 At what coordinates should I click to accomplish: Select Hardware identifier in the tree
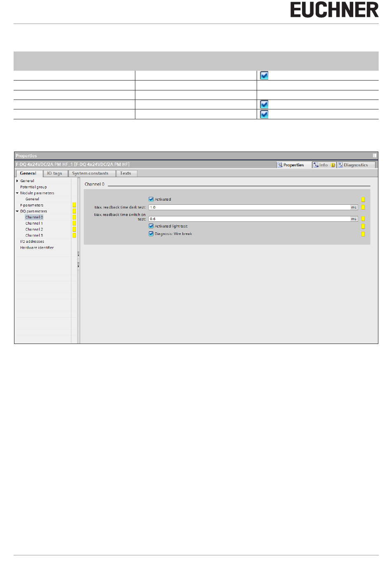coord(37,248)
